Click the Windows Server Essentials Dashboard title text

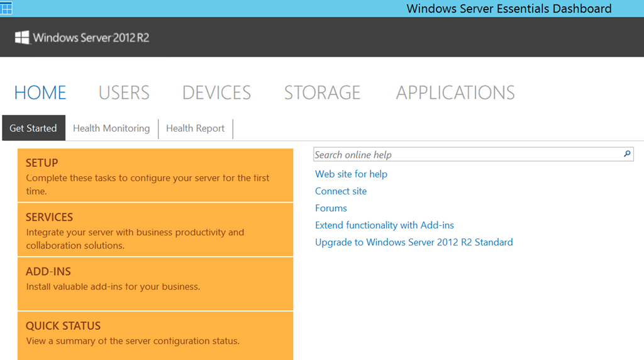pos(509,8)
